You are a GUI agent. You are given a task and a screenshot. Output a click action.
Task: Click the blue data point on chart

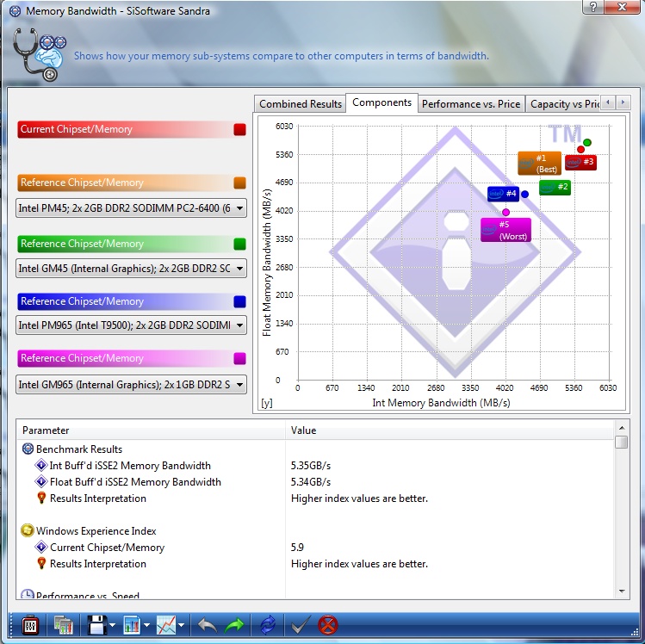coord(525,194)
